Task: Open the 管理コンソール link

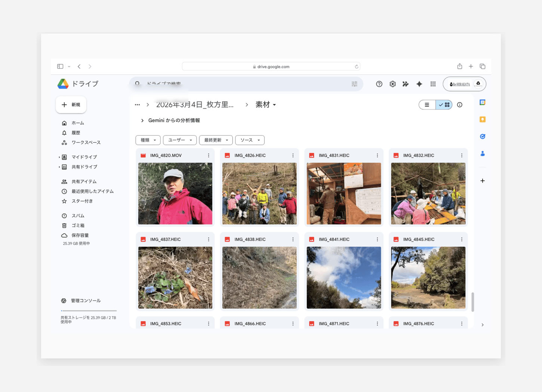Action: point(81,301)
